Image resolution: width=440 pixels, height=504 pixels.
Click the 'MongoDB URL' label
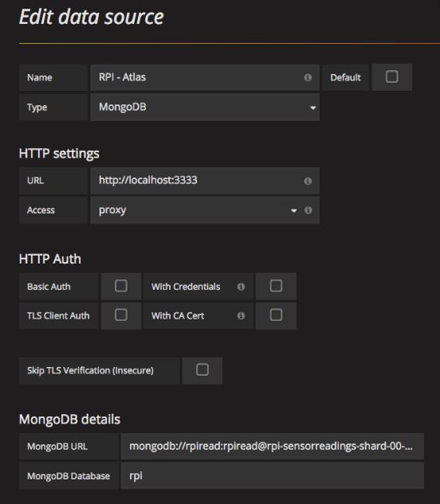(x=57, y=447)
